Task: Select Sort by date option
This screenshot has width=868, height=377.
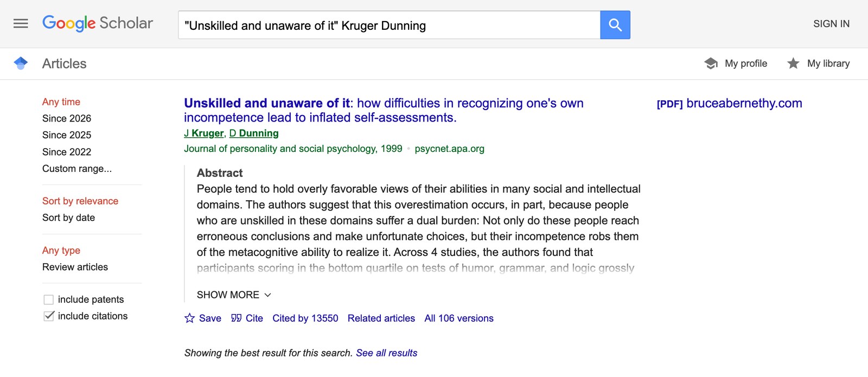Action: pyautogui.click(x=68, y=218)
